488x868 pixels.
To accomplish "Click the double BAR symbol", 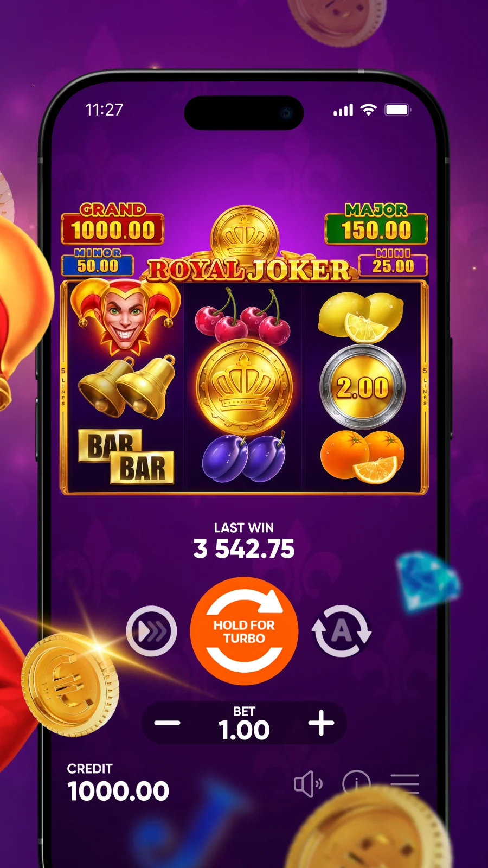I will (126, 457).
